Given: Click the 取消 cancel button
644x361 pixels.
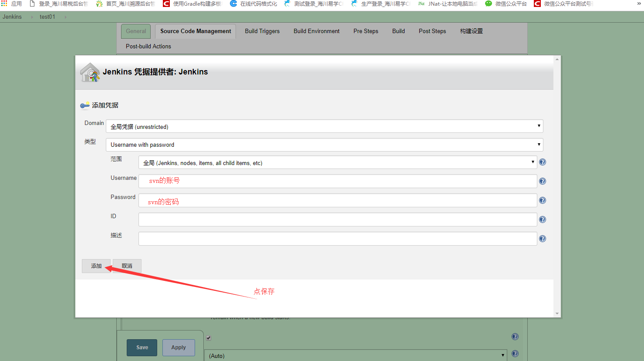Looking at the screenshot, I should click(127, 266).
